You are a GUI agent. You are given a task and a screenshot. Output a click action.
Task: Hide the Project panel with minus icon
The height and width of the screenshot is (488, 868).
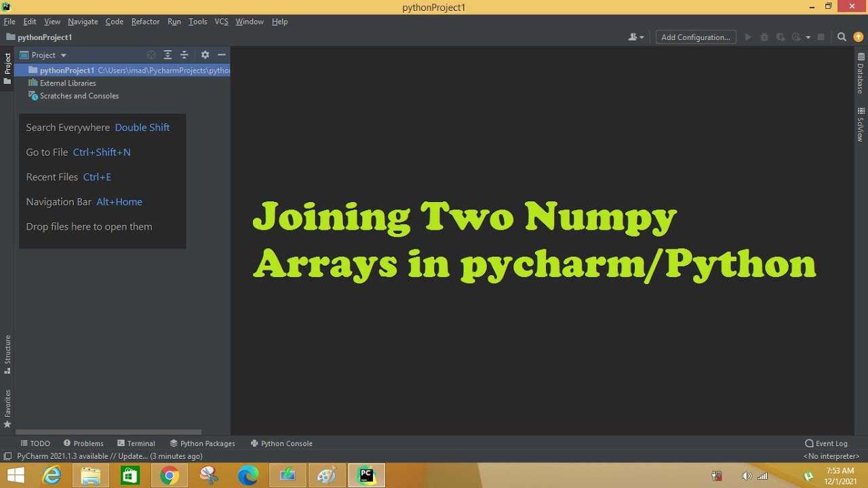tap(221, 55)
